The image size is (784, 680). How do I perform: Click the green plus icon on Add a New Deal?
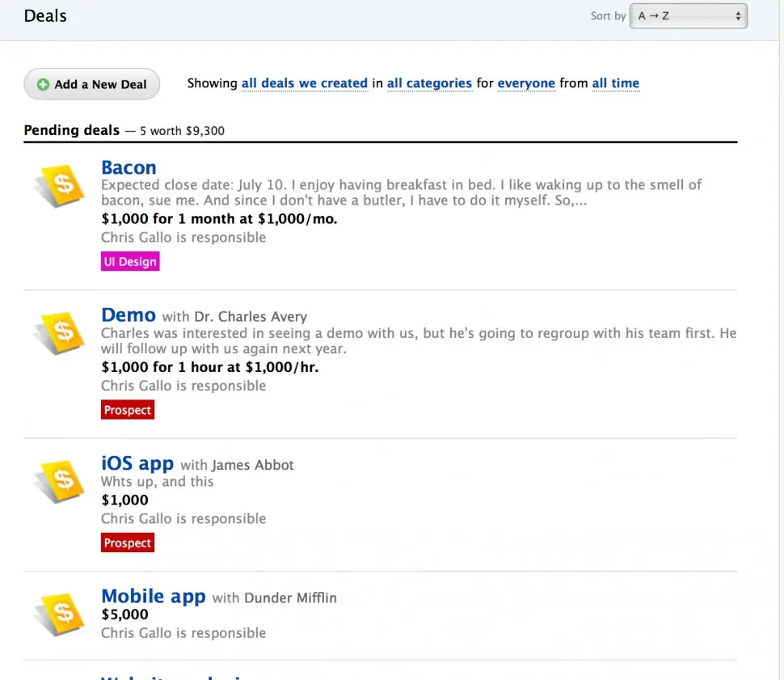tap(44, 84)
